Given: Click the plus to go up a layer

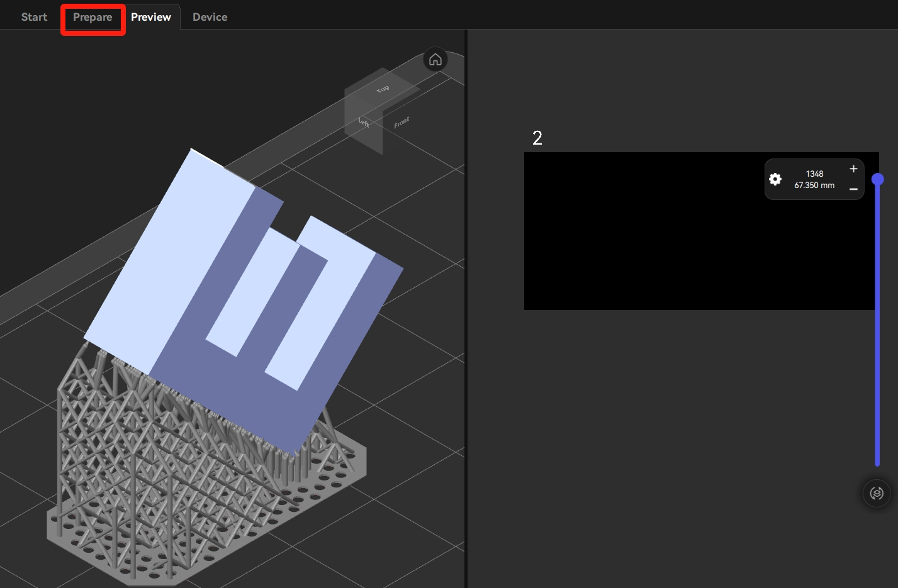Looking at the screenshot, I should pyautogui.click(x=853, y=169).
